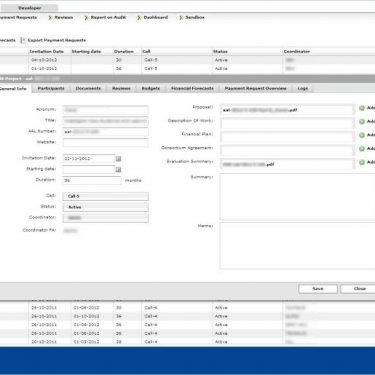Viewport: 375px width, 375px height.
Task: Open the Logs tab
Action: pos(303,88)
